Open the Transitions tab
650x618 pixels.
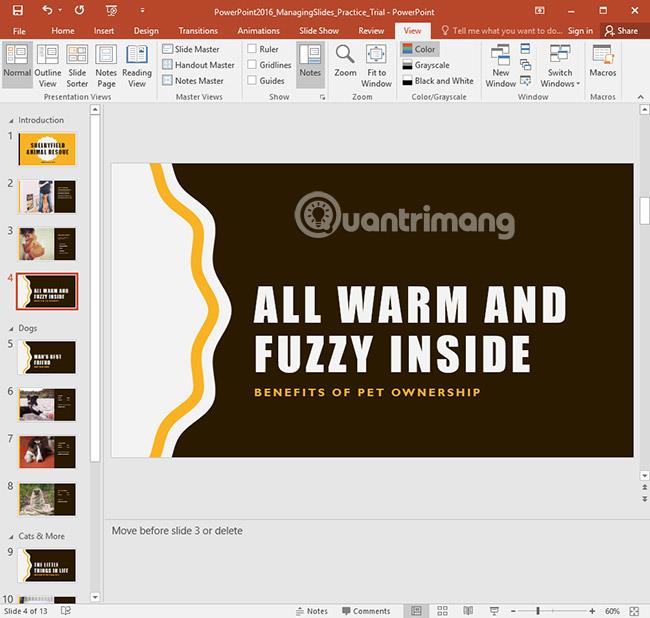[x=198, y=31]
